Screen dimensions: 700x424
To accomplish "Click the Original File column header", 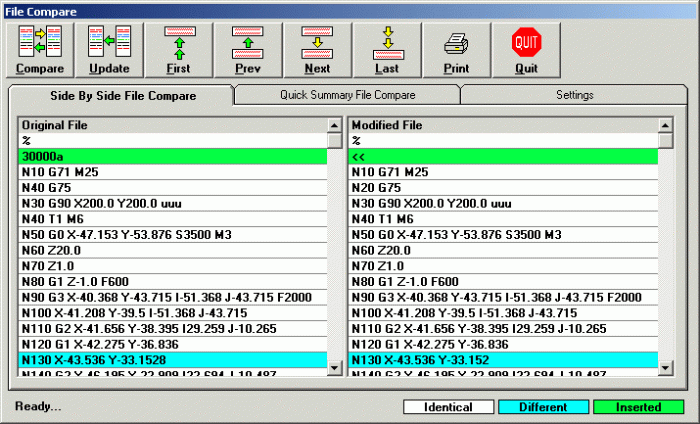I will pos(173,125).
